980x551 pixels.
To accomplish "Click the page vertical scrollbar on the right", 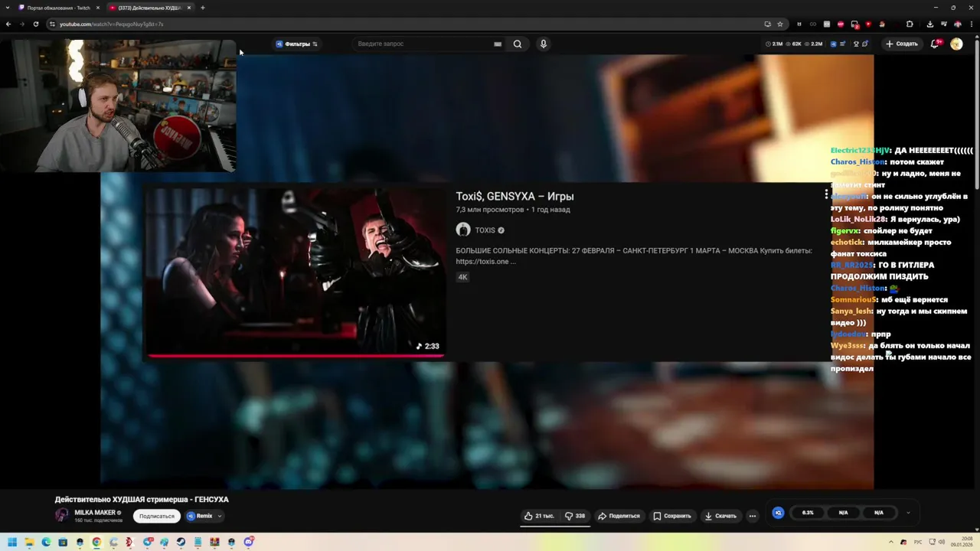I will 976,115.
